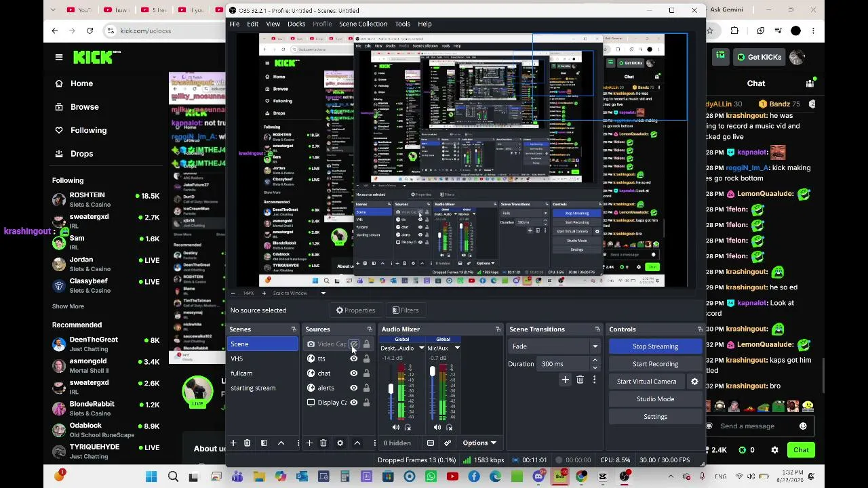Open Kick chat settings gear
The height and width of the screenshot is (488, 868).
774,450
